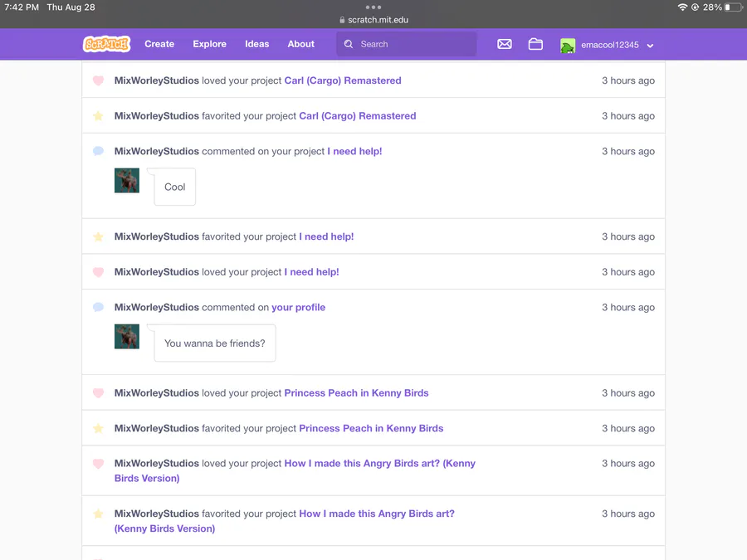Viewport: 747px width, 560px height.
Task: Open Princess Peach in Kenny Birds from favorited row
Action: 372,428
